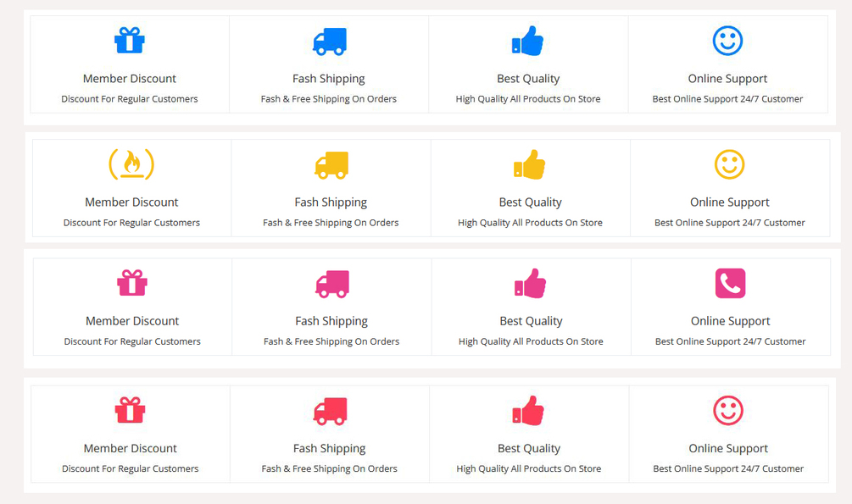Image resolution: width=852 pixels, height=504 pixels.
Task: Select the pink delivery truck icon
Action: pos(332,284)
